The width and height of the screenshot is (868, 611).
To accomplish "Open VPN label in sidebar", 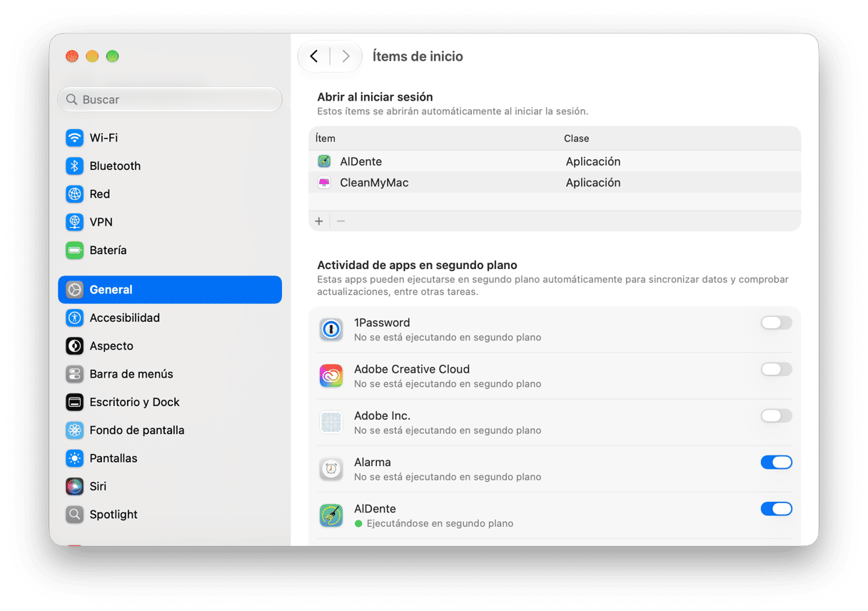I will [101, 222].
